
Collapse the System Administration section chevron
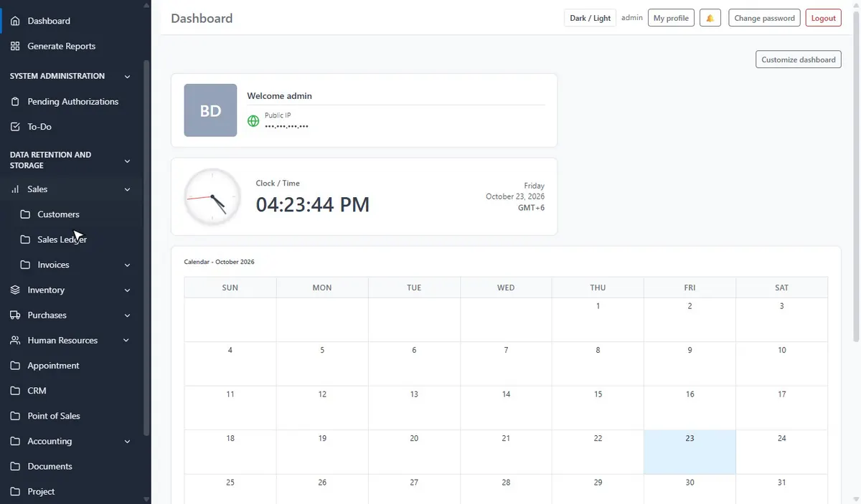(127, 76)
